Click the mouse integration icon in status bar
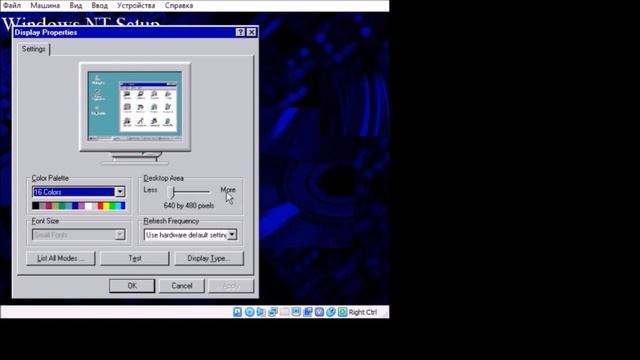The height and width of the screenshot is (360, 640). click(331, 312)
